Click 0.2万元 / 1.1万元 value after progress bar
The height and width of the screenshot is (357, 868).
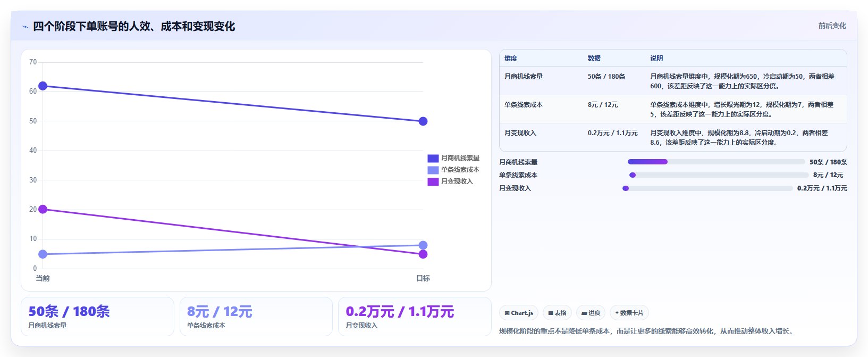pyautogui.click(x=822, y=188)
